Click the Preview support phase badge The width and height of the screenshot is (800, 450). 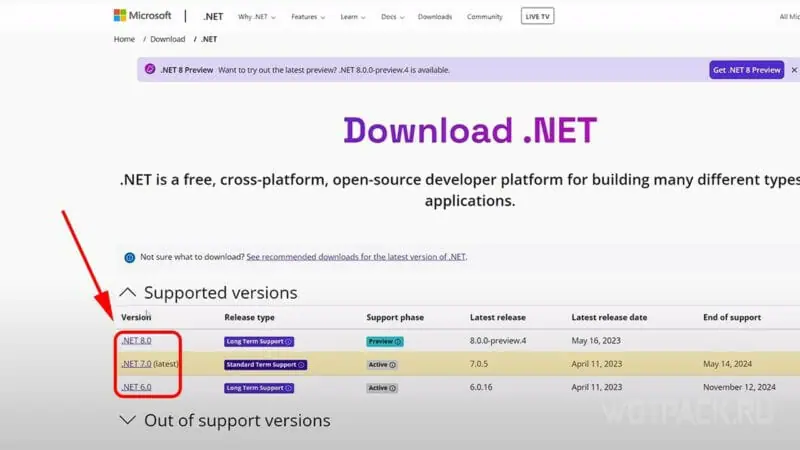(x=385, y=341)
